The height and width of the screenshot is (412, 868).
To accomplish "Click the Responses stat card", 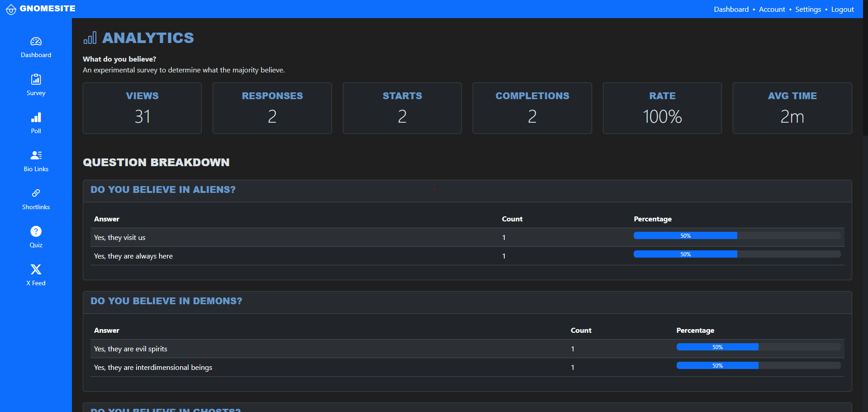I will click(272, 108).
